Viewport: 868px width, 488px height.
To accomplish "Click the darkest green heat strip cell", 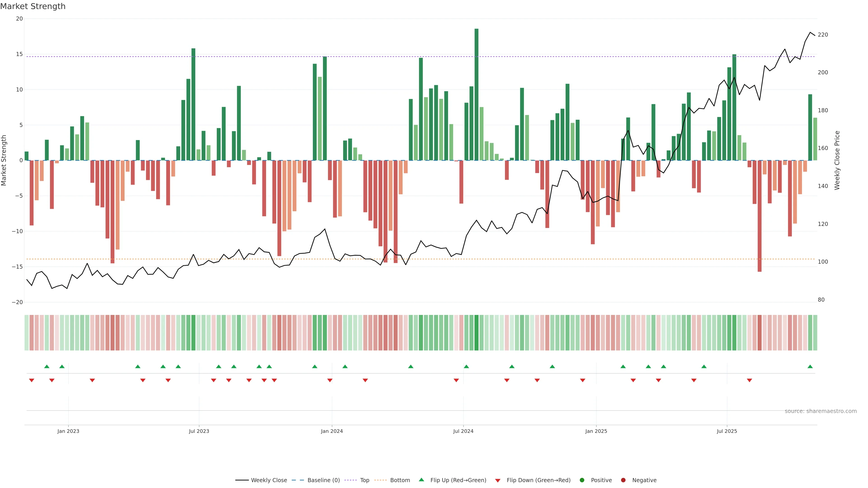I will point(476,333).
